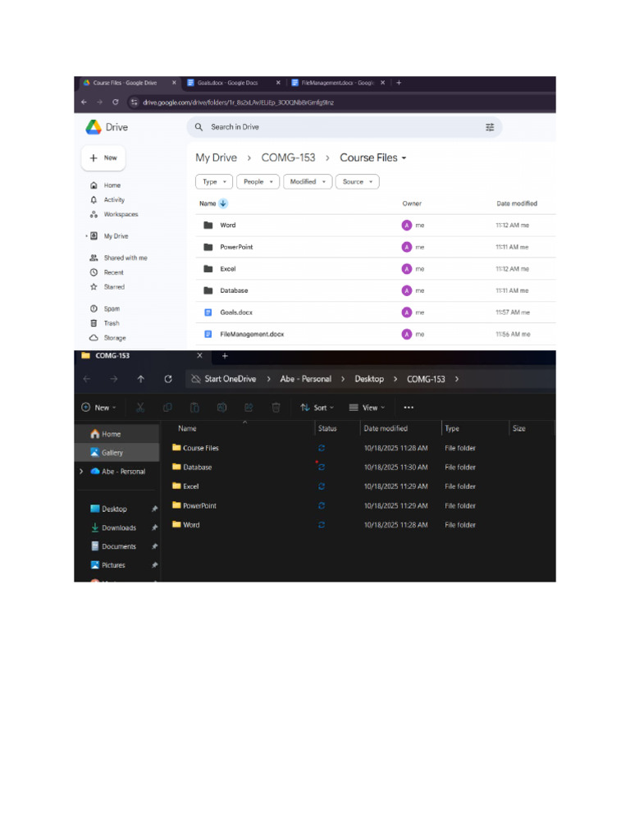This screenshot has width=630, height=840.
Task: Go back using the browser back arrow
Action: coord(84,102)
